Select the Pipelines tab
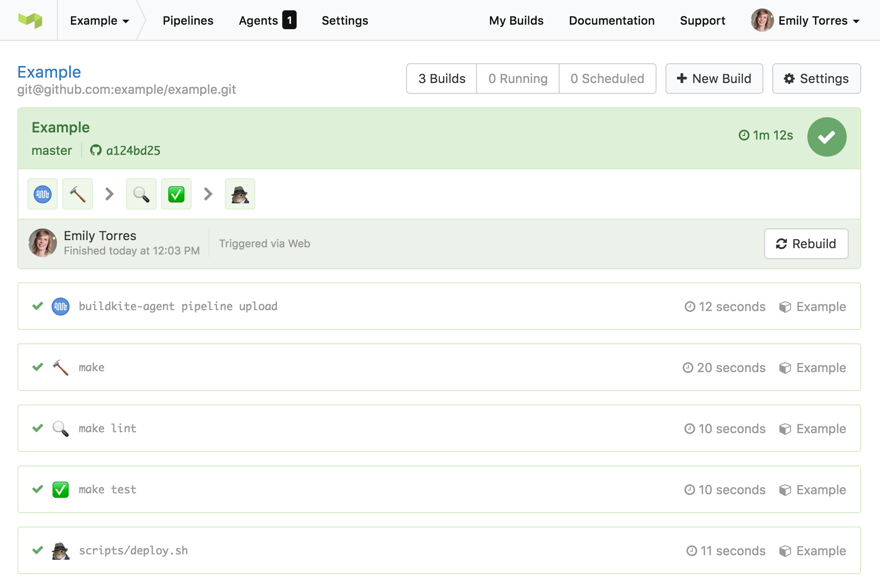The width and height of the screenshot is (880, 588). [188, 20]
